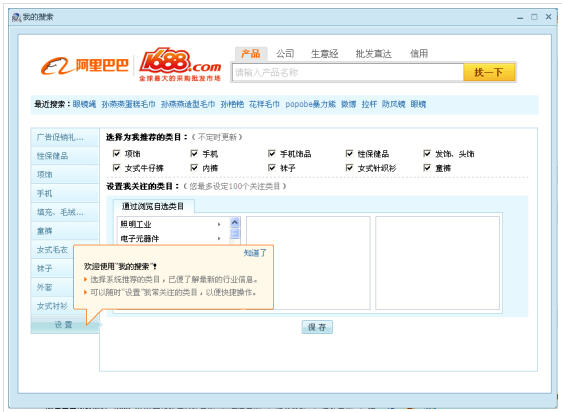Open the 通过浏览自选类目 tab
562x412 pixels.
point(153,206)
